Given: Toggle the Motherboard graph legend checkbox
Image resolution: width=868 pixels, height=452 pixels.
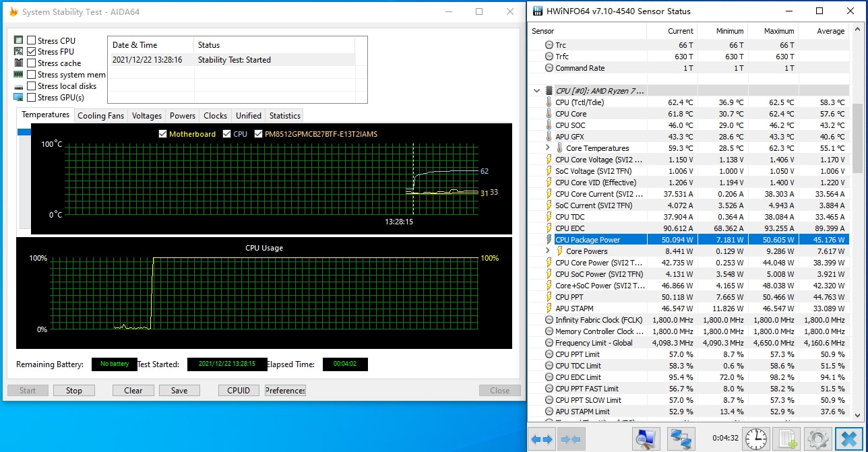Looking at the screenshot, I should pyautogui.click(x=162, y=134).
